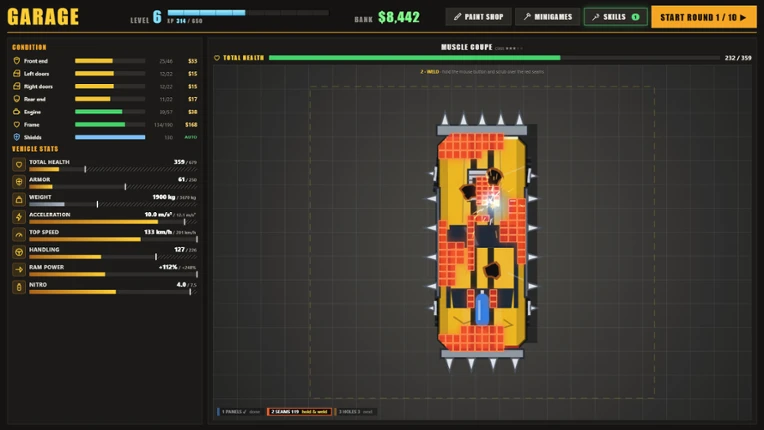764x430 pixels.
Task: Click the Armor stat icon
Action: point(19,182)
